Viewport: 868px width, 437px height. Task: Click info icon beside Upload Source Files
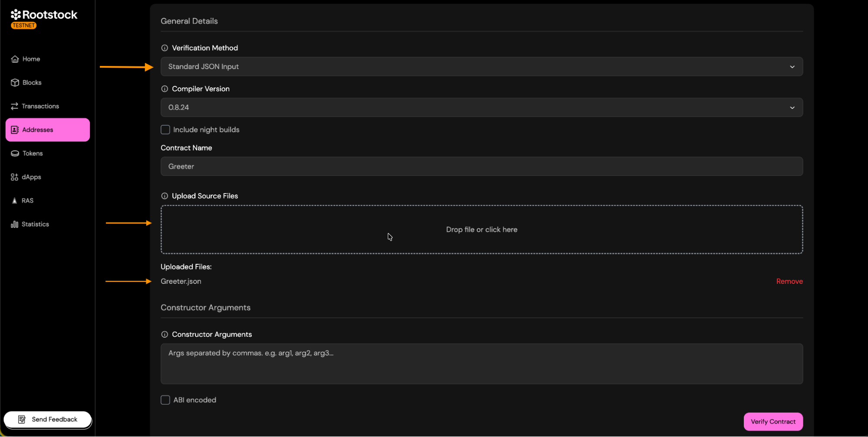pyautogui.click(x=165, y=196)
